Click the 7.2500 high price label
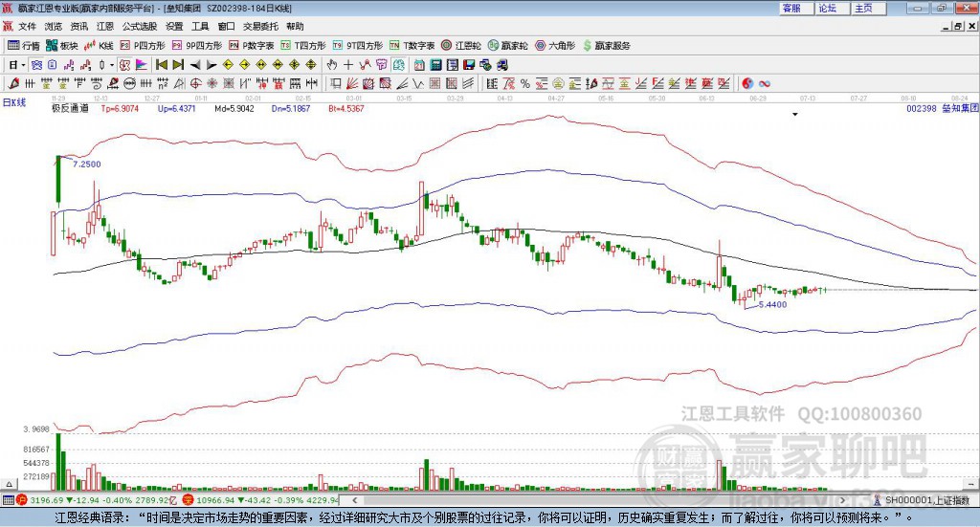The image size is (980, 527). (87, 164)
